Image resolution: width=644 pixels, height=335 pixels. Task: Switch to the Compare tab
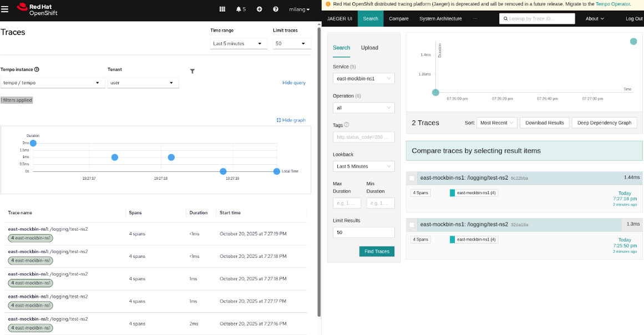(x=398, y=18)
